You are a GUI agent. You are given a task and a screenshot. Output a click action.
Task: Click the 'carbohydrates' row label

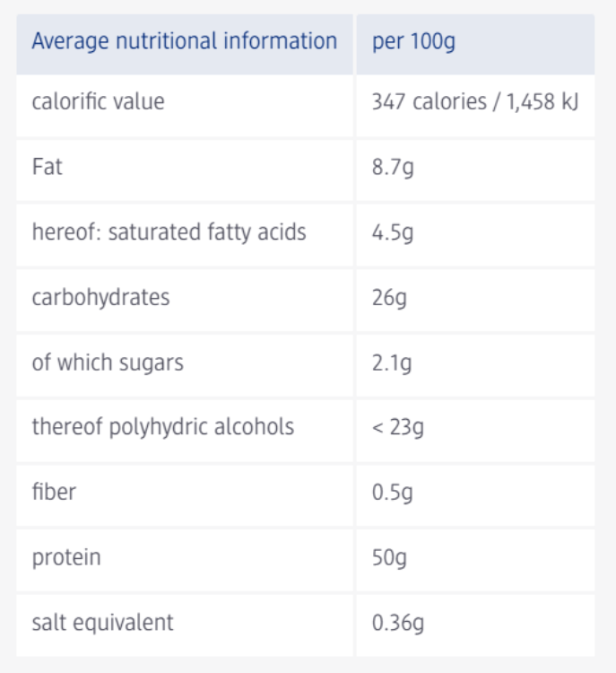point(100,297)
